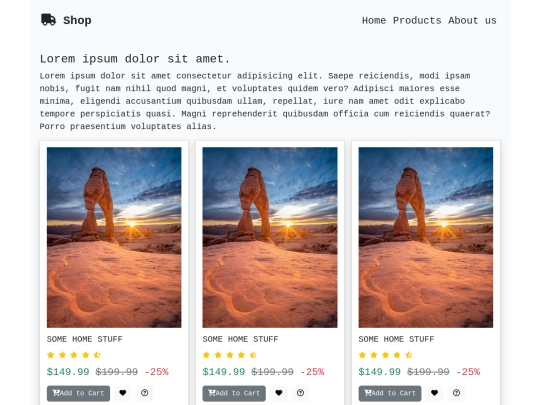The height and width of the screenshot is (405, 540).
Task: Click the Shop brand name
Action: pos(77,20)
